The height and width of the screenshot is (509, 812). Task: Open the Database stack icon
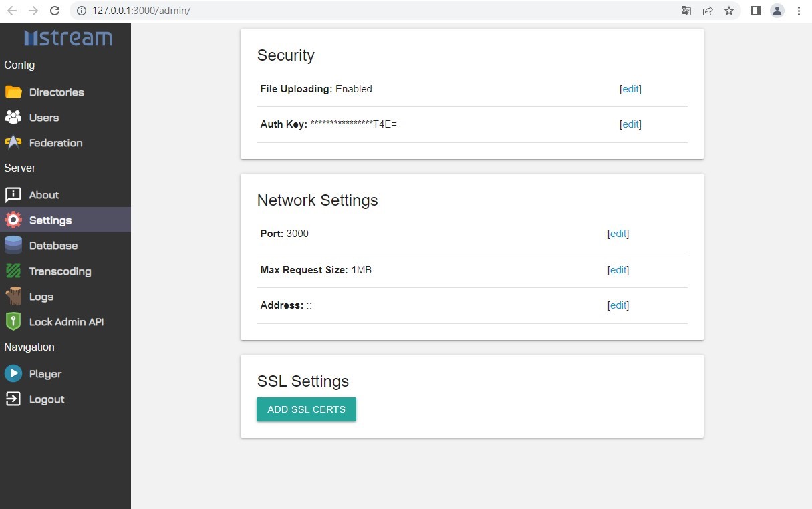(x=13, y=246)
